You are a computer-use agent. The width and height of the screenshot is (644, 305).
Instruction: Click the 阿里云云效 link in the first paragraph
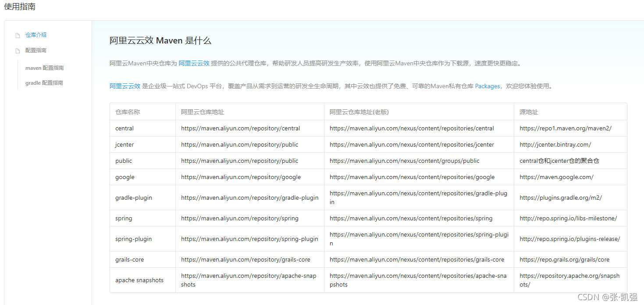point(194,63)
